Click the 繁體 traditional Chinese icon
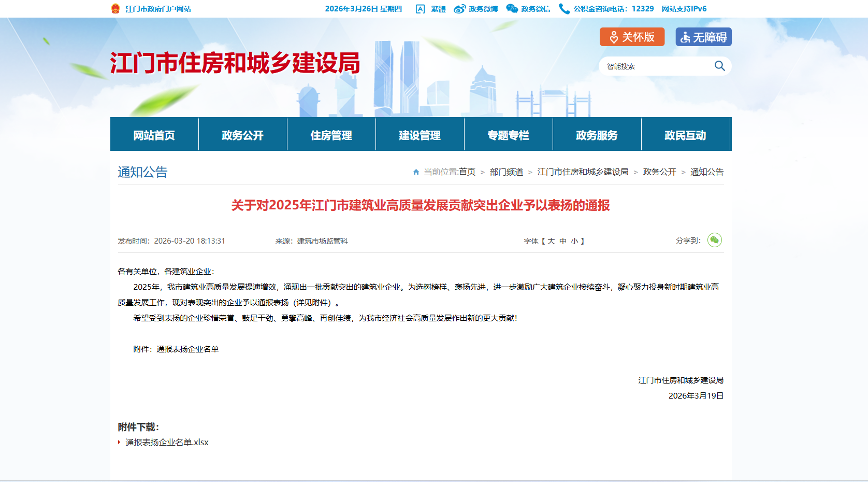 (421, 9)
